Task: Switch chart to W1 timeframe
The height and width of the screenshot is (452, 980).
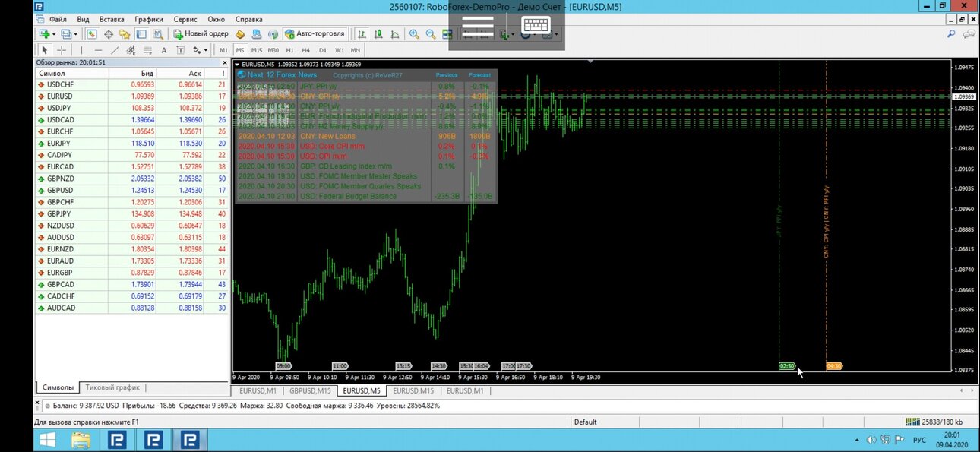Action: (340, 49)
